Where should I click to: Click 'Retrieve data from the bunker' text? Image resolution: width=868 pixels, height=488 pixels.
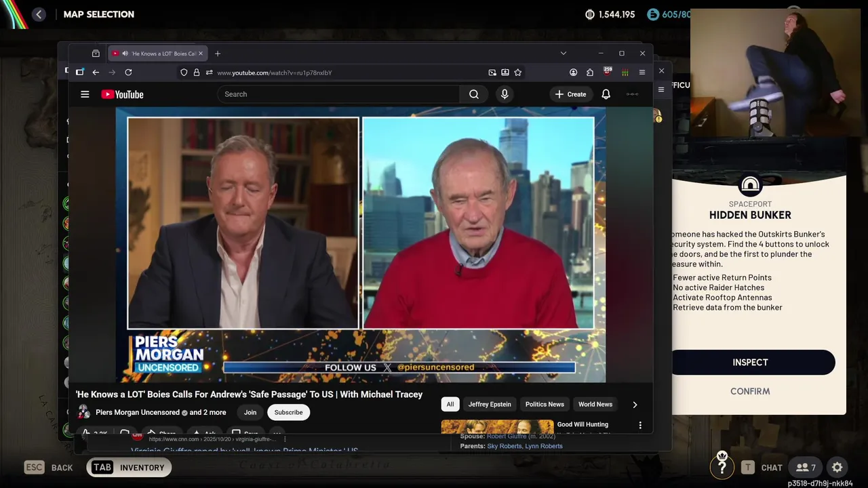[728, 308]
